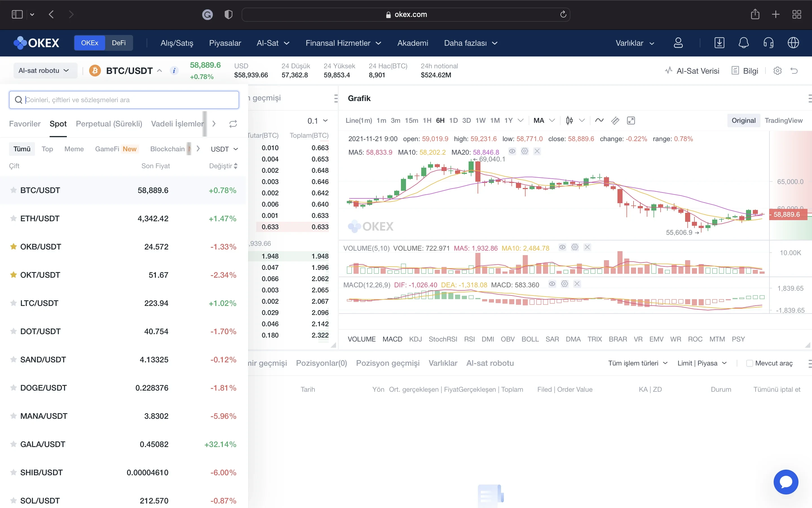Favorite the ETH/USDT star
Image resolution: width=812 pixels, height=508 pixels.
[14, 218]
